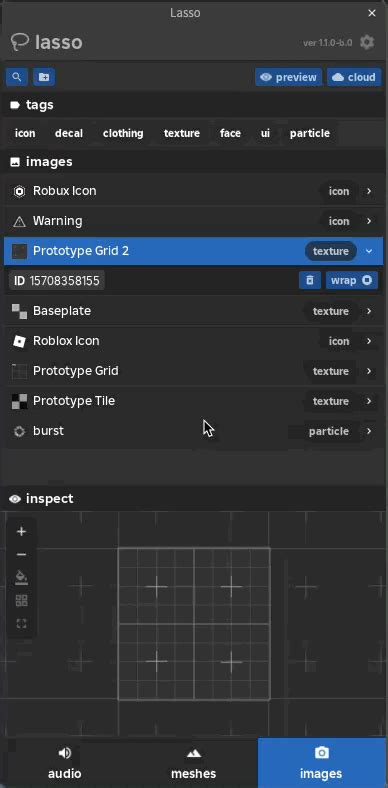
Task: Expand the Warning row chevron
Action: pos(369,221)
